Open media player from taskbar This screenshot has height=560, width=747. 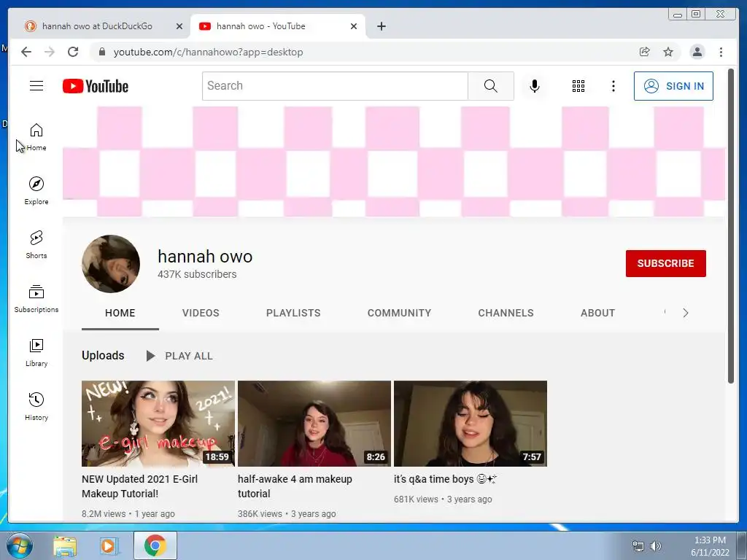click(x=109, y=546)
